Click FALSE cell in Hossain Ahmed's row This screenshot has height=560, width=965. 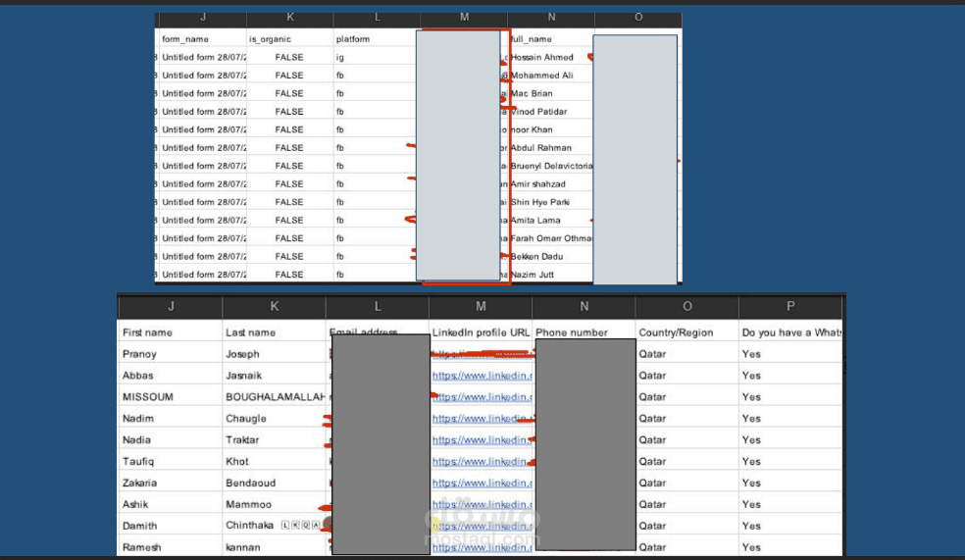pyautogui.click(x=290, y=57)
